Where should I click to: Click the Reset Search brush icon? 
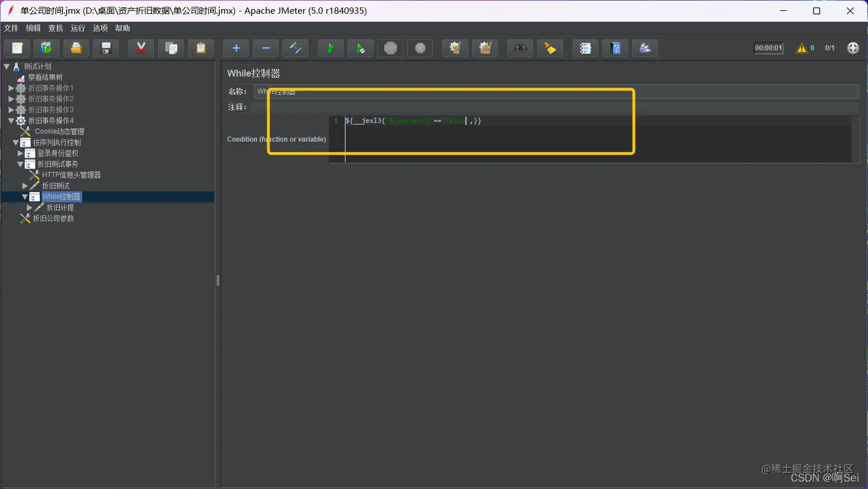coord(550,48)
